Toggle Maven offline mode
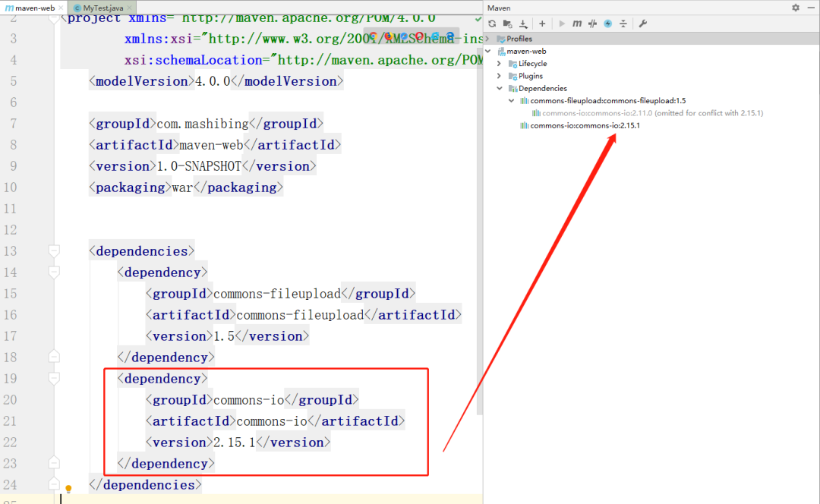This screenshot has height=504, width=820. [607, 24]
